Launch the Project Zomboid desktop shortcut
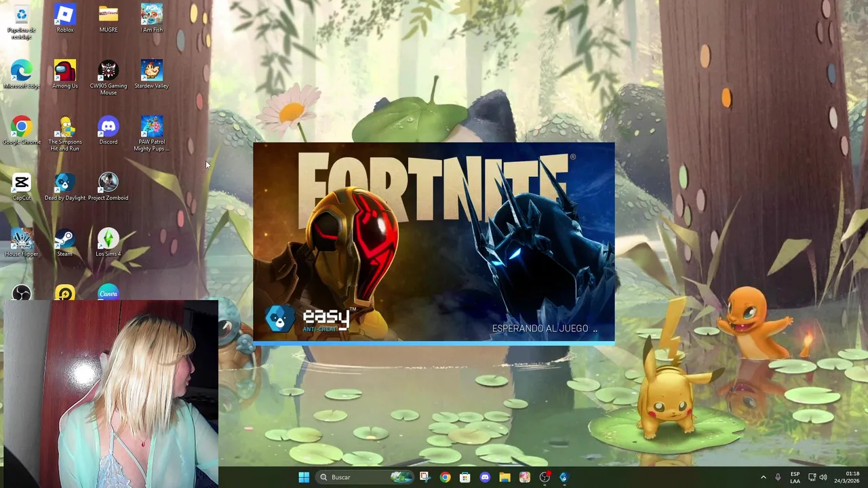 tap(108, 187)
